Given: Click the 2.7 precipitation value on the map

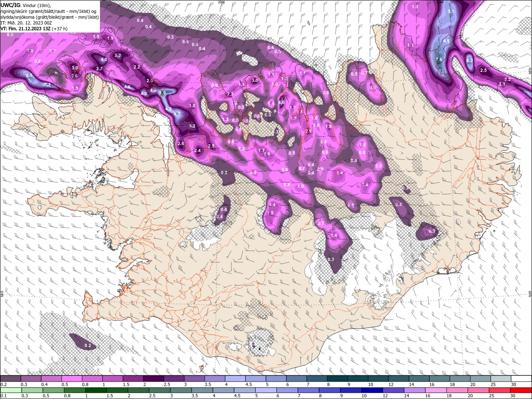Looking at the screenshot, I should click(x=99, y=69).
